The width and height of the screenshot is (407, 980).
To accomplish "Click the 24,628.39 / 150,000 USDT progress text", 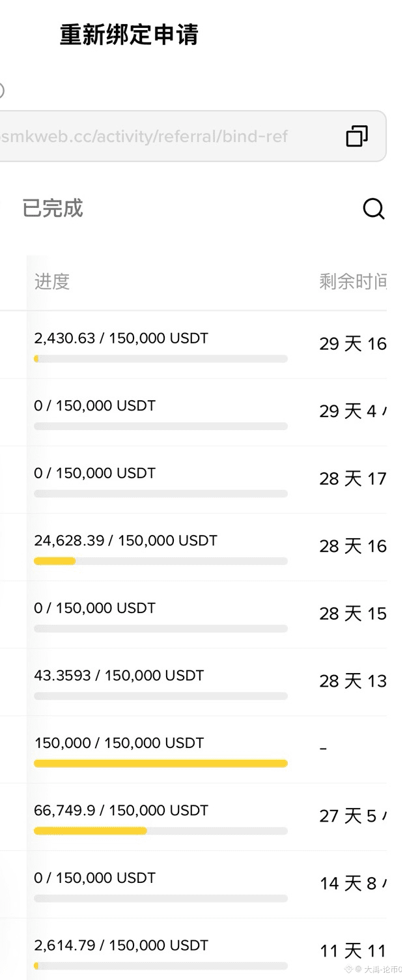I will tap(126, 540).
